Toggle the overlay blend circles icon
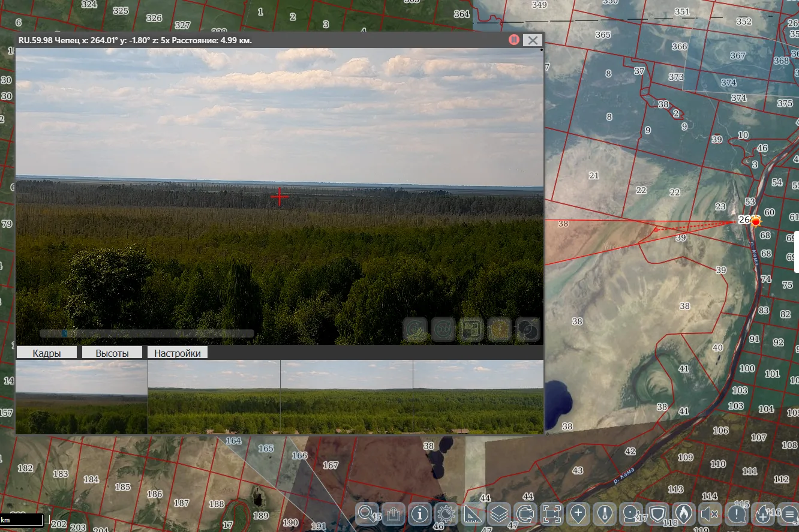This screenshot has height=532, width=799. coord(528,329)
